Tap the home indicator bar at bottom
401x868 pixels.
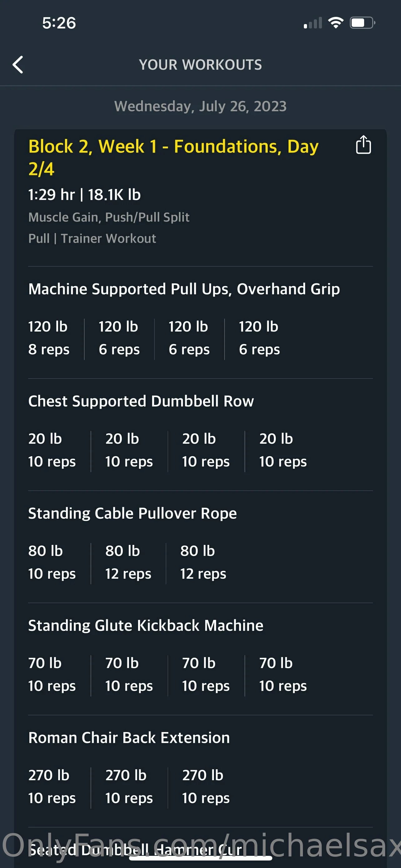click(x=200, y=858)
